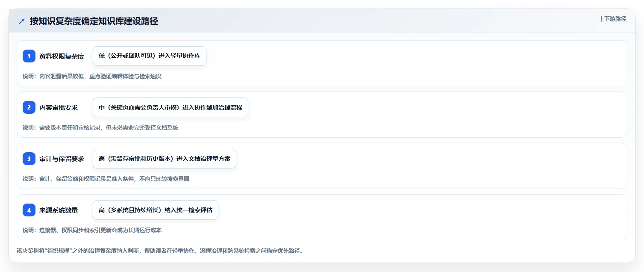The image size is (644, 272).
Task: Open the 中（关键页面需要负责人审核）进入协作型加治理流程 chip
Action: point(171,107)
